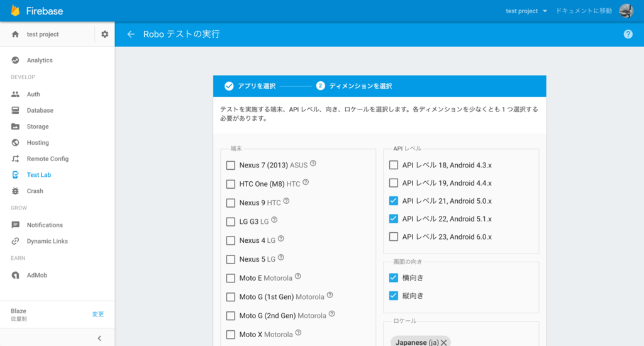The image size is (644, 346).
Task: Go to step アプリを選択
Action: [x=250, y=86]
